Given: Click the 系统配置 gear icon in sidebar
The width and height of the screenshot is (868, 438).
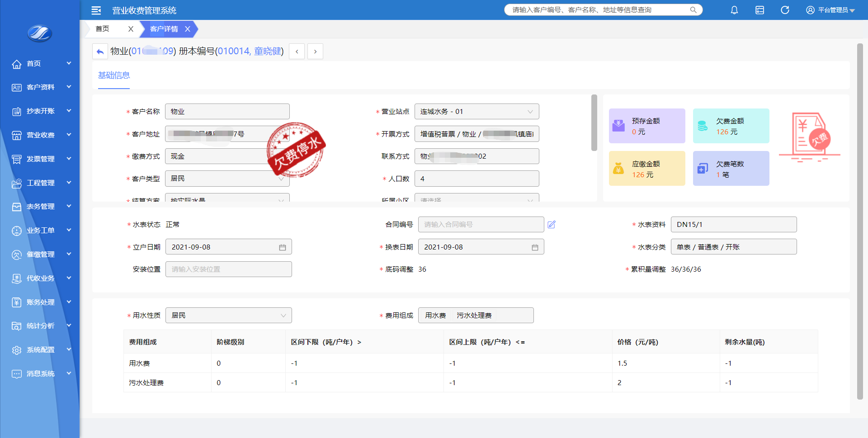Looking at the screenshot, I should pyautogui.click(x=17, y=350).
